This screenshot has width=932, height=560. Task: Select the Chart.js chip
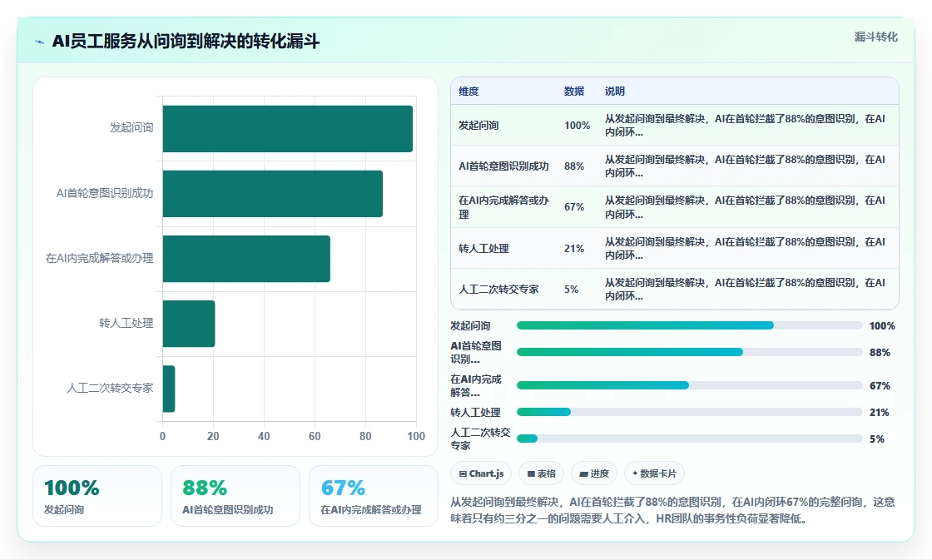coord(481,473)
